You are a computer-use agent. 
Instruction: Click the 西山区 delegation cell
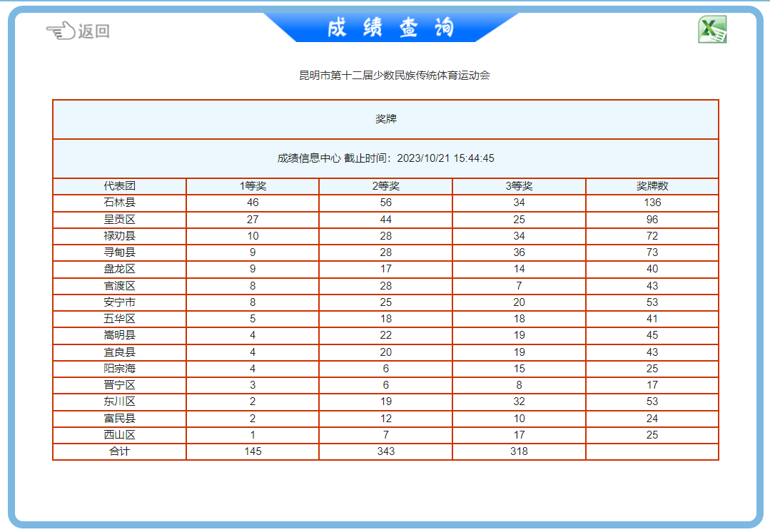click(119, 435)
